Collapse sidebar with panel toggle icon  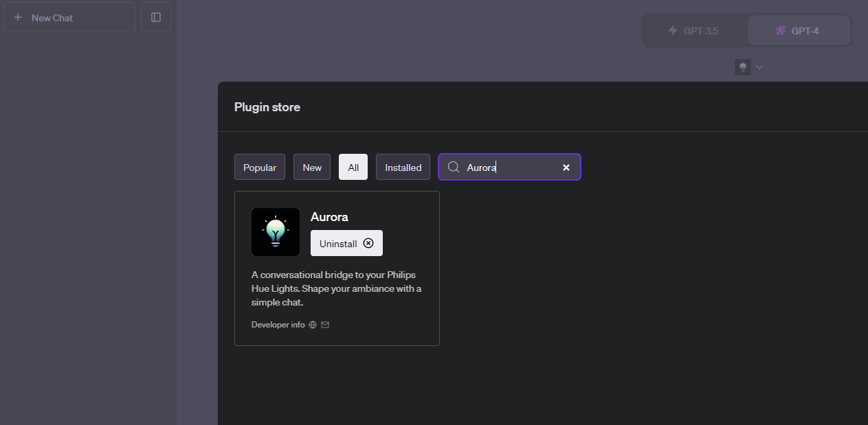[x=156, y=17]
